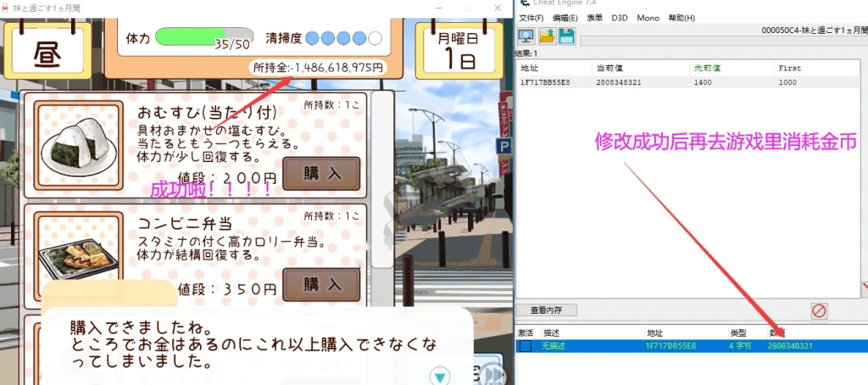868x385 pixels.
Task: Open the process selector computer icon
Action: tap(526, 36)
